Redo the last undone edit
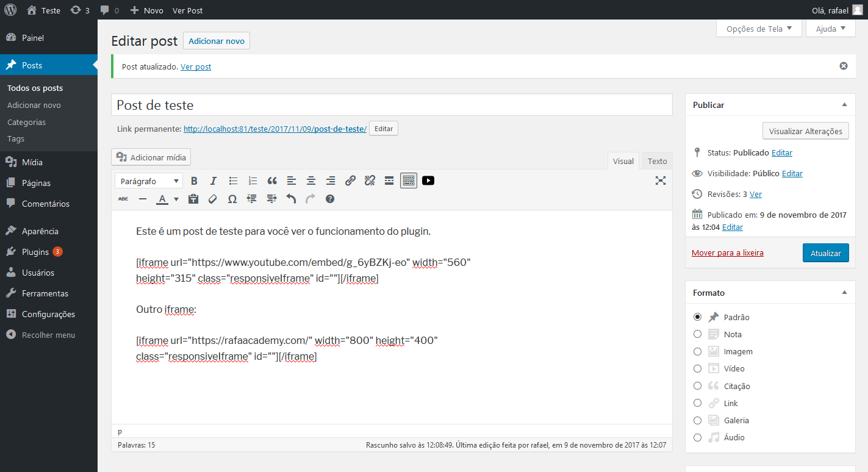This screenshot has width=868, height=472. pos(310,199)
